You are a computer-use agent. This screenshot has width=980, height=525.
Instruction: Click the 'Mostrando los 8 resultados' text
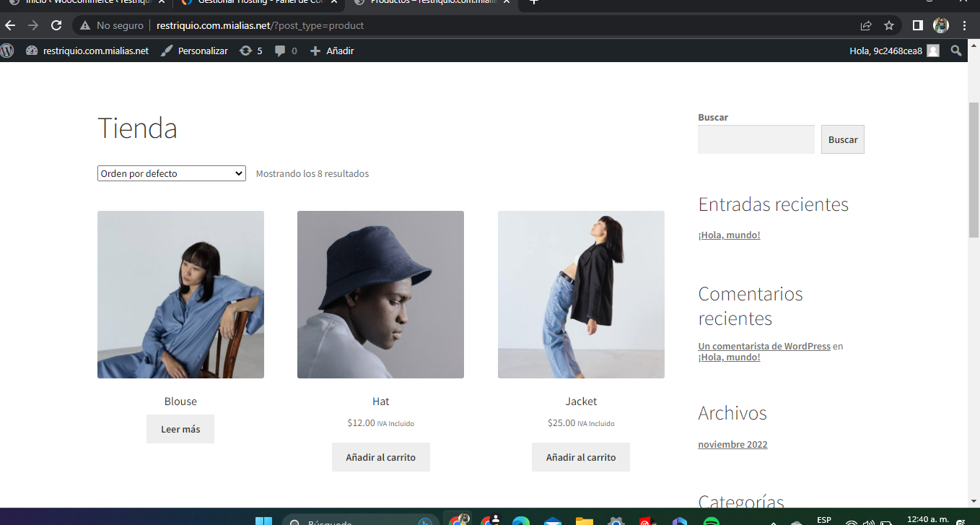click(312, 173)
